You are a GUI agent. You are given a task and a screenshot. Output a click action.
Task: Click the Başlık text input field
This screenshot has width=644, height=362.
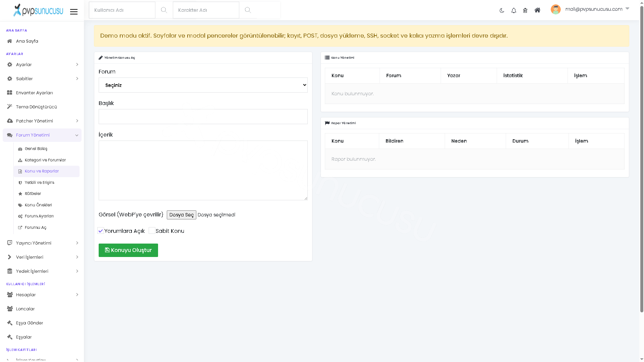(x=203, y=117)
